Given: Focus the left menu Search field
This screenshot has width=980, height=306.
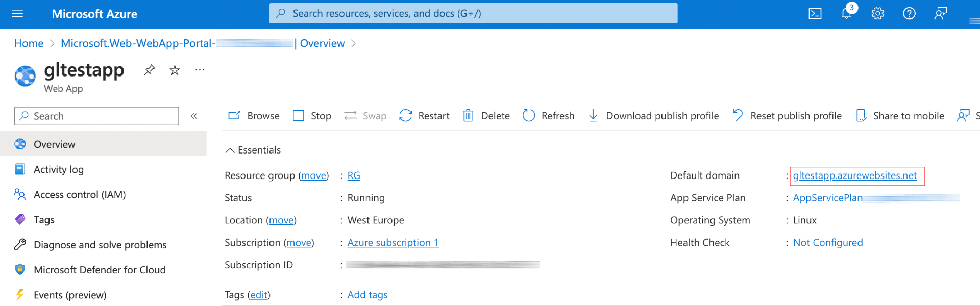Looking at the screenshot, I should coord(96,116).
